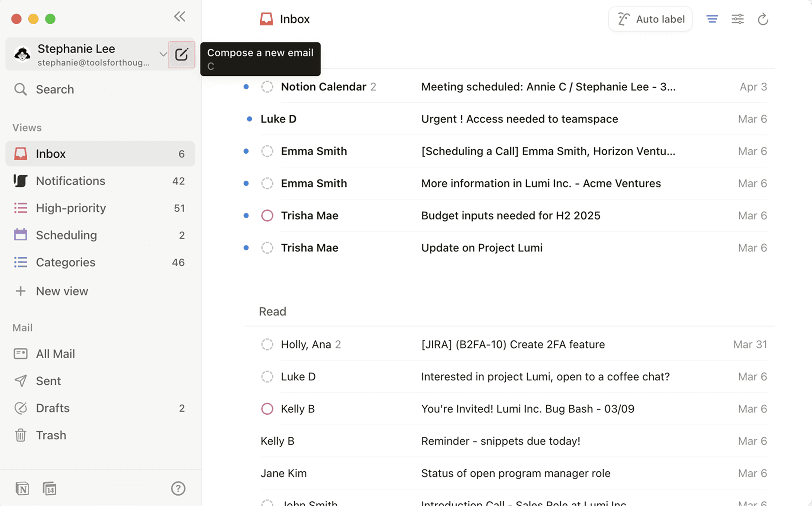Collapse the sidebar with double-chevron icon
Screen dimensions: 812x506
point(180,17)
